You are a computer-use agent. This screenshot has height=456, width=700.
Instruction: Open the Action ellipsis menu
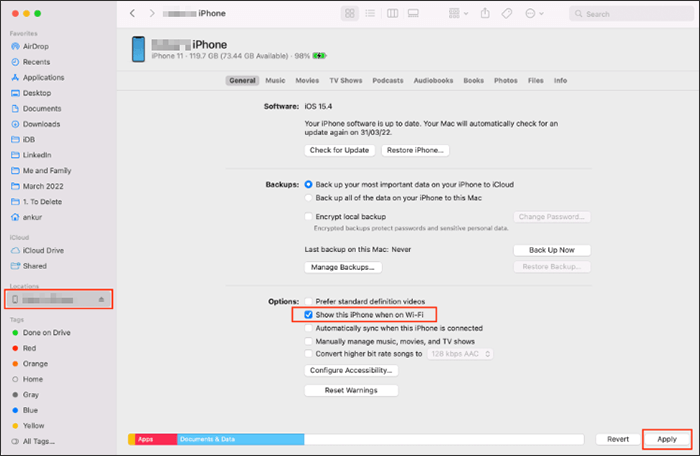pos(534,13)
